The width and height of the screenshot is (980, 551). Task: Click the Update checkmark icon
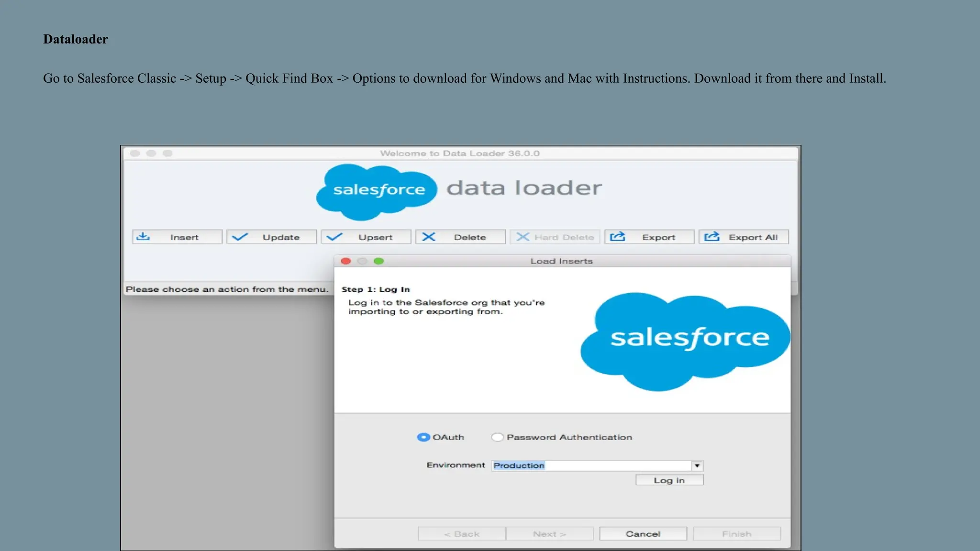239,237
